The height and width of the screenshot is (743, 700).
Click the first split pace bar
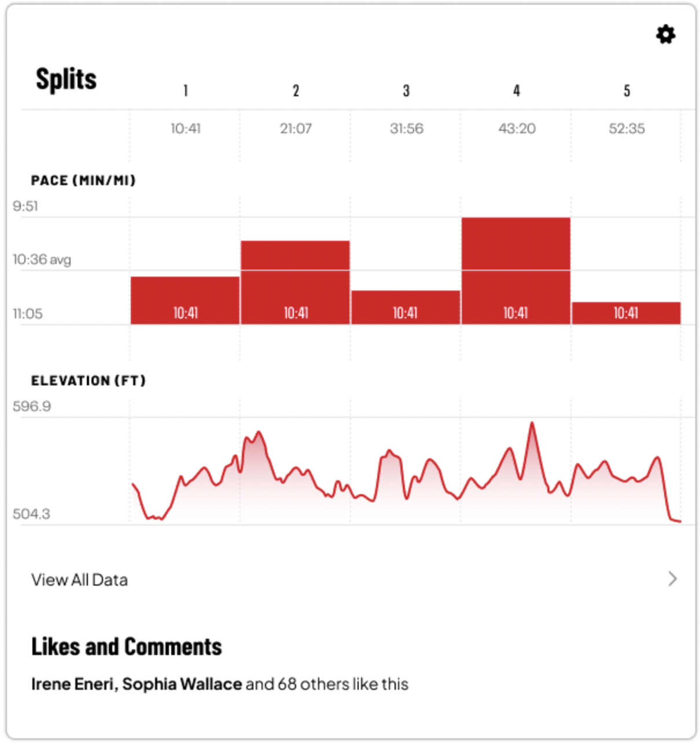185,300
